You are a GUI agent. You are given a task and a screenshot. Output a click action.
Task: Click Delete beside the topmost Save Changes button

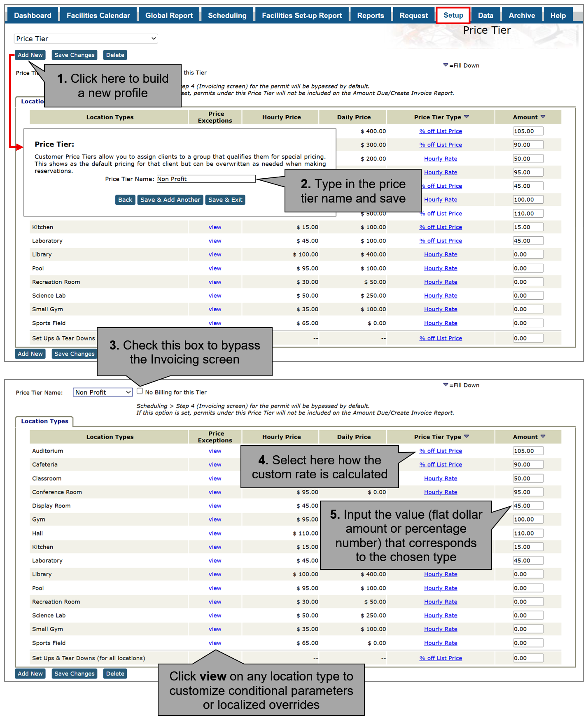tap(115, 55)
